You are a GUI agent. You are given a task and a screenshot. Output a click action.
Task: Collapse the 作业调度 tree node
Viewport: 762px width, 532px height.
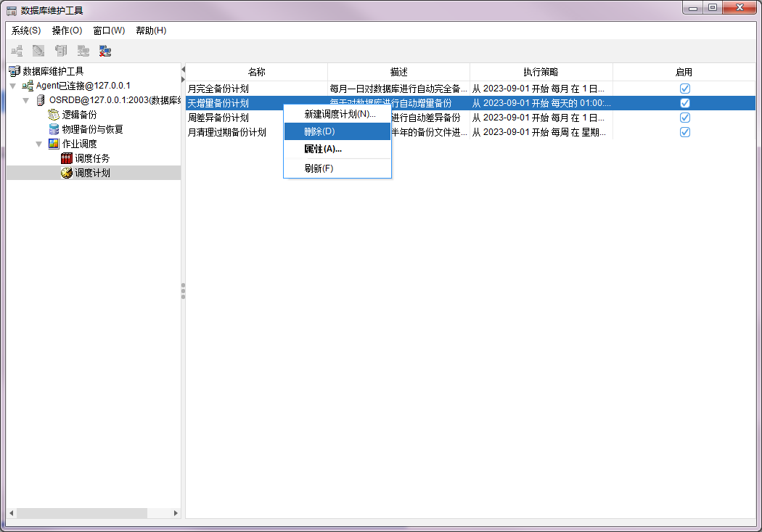coord(39,144)
